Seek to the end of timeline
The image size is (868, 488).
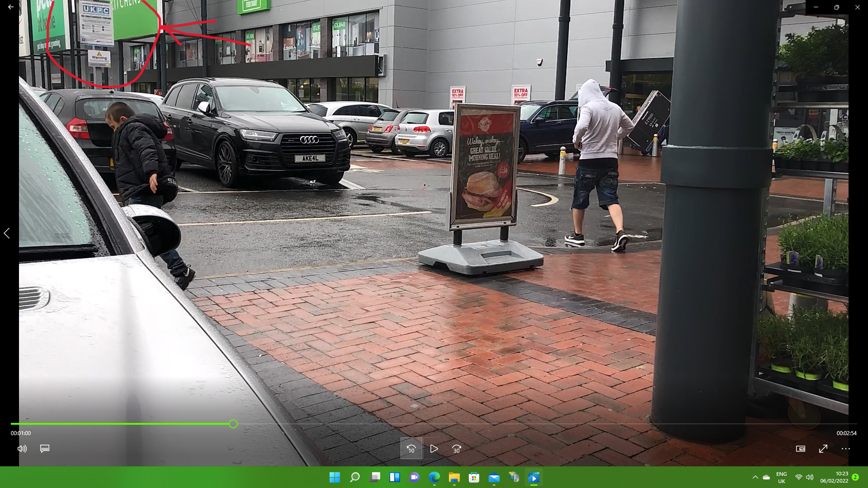[x=855, y=424]
